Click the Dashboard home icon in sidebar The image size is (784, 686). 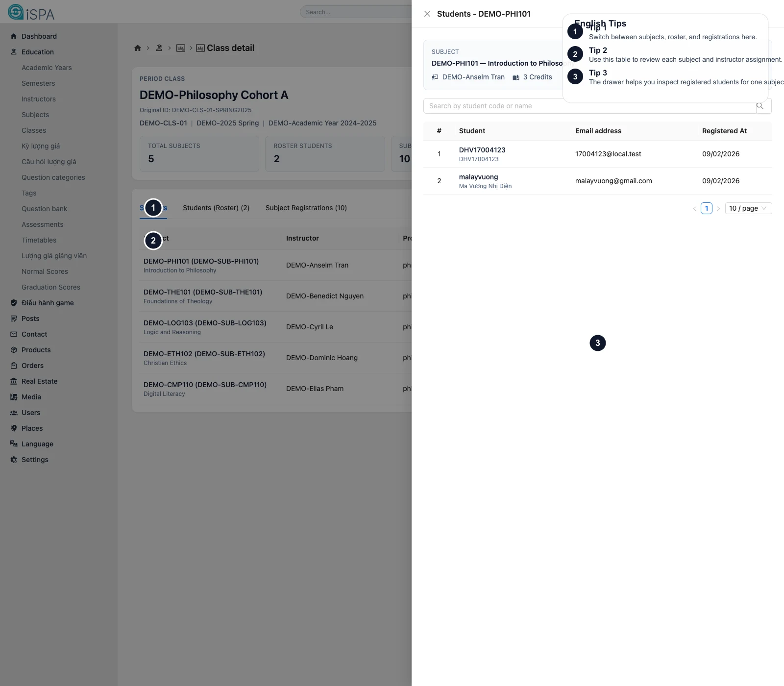[x=14, y=36]
